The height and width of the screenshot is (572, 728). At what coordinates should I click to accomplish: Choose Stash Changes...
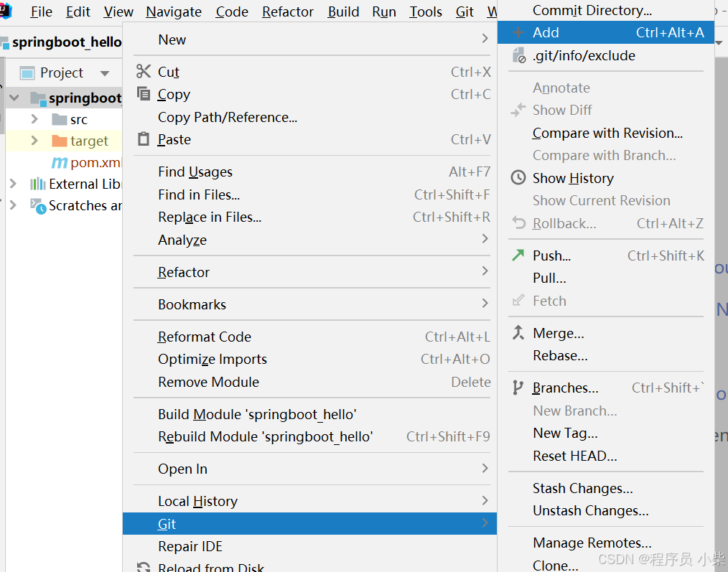click(x=605, y=488)
